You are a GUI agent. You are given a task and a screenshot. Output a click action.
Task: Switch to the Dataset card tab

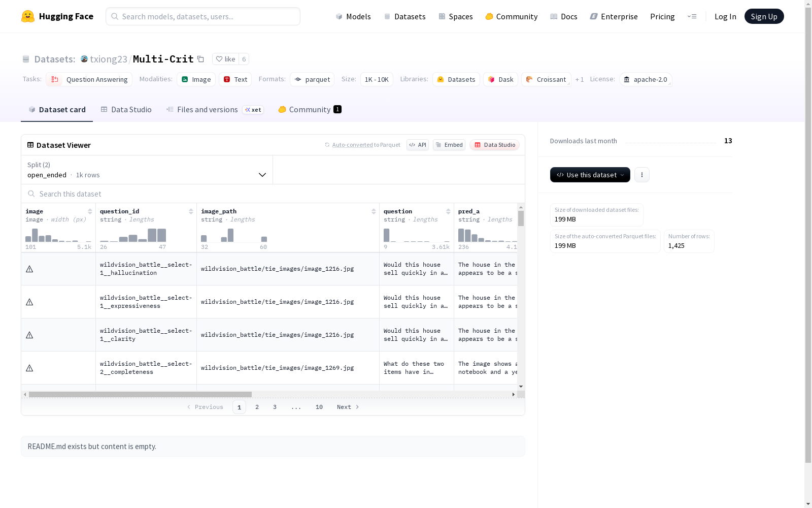pos(57,109)
